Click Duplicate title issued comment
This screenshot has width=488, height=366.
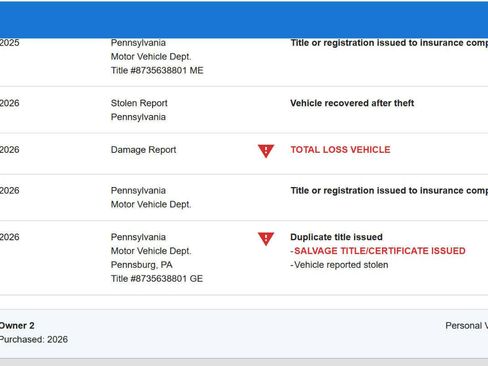pos(336,237)
